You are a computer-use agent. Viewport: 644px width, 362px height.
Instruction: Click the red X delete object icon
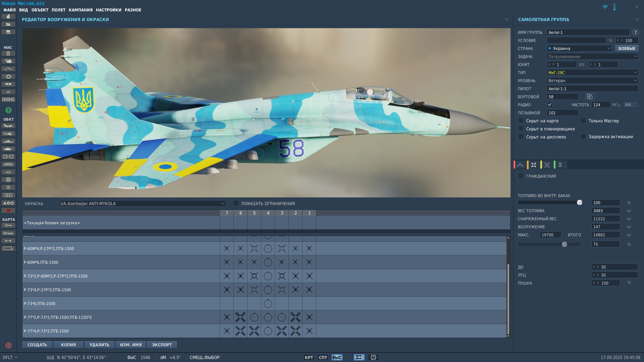tap(8, 210)
